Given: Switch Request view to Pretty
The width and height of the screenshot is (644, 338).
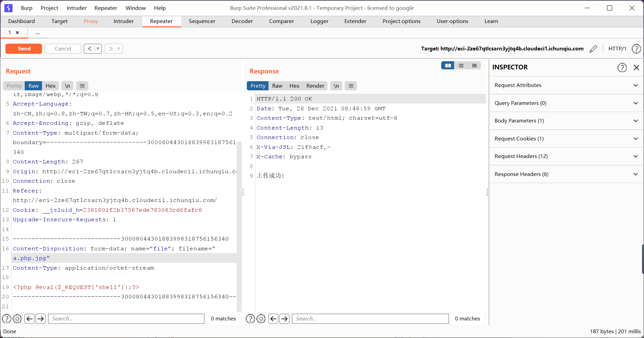Looking at the screenshot, I should (x=14, y=86).
